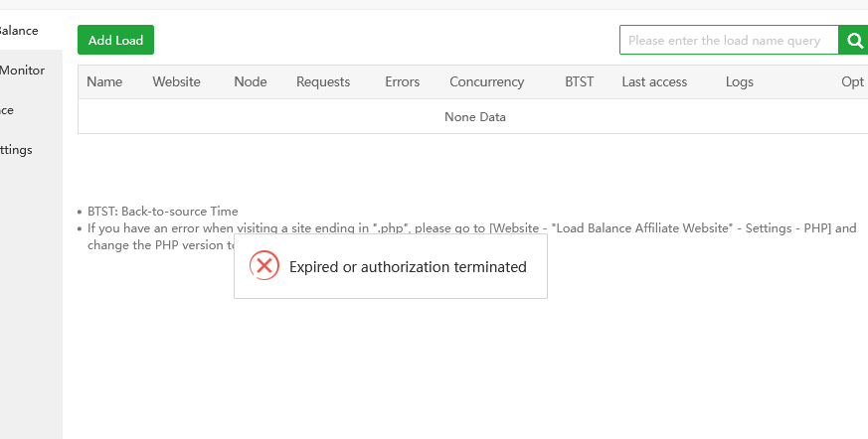Viewport: 868px width, 439px height.
Task: Click the BTST column header
Action: (x=579, y=82)
